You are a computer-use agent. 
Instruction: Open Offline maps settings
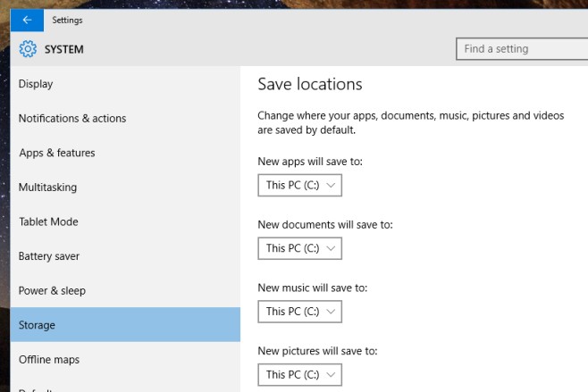[125, 360]
